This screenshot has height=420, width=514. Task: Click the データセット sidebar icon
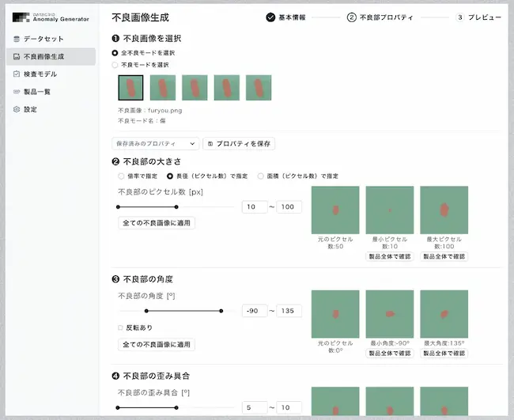click(x=17, y=39)
